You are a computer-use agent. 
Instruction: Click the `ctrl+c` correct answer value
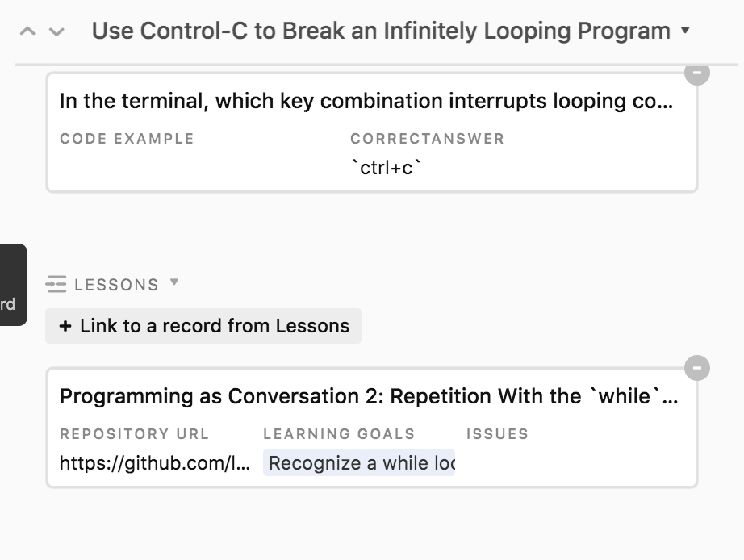click(387, 169)
